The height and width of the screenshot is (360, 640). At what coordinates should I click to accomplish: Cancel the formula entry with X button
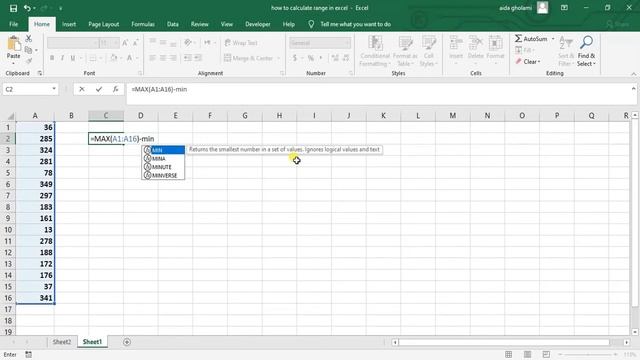pyautogui.click(x=82, y=89)
